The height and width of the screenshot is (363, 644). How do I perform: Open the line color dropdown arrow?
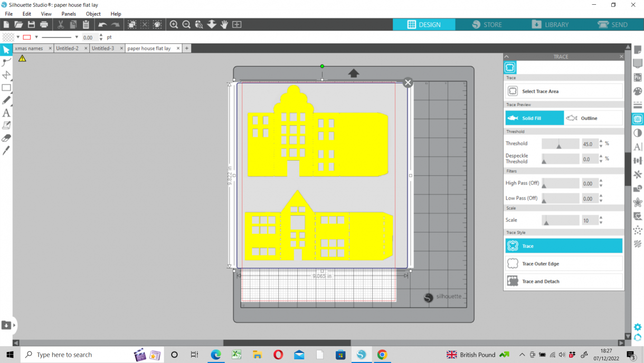(36, 37)
